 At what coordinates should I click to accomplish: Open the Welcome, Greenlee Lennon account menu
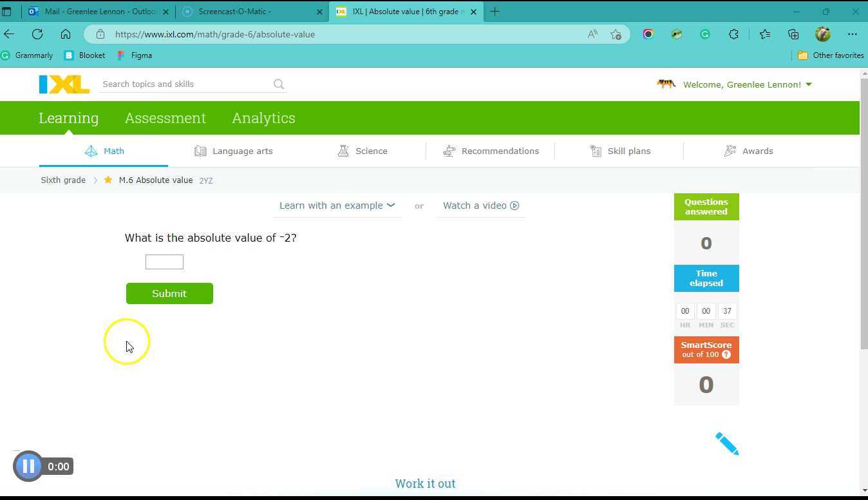741,84
